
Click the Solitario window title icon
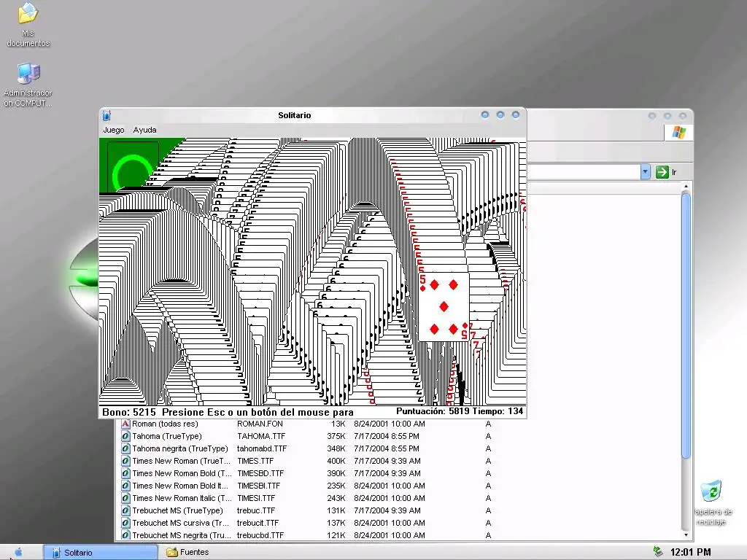click(x=107, y=115)
